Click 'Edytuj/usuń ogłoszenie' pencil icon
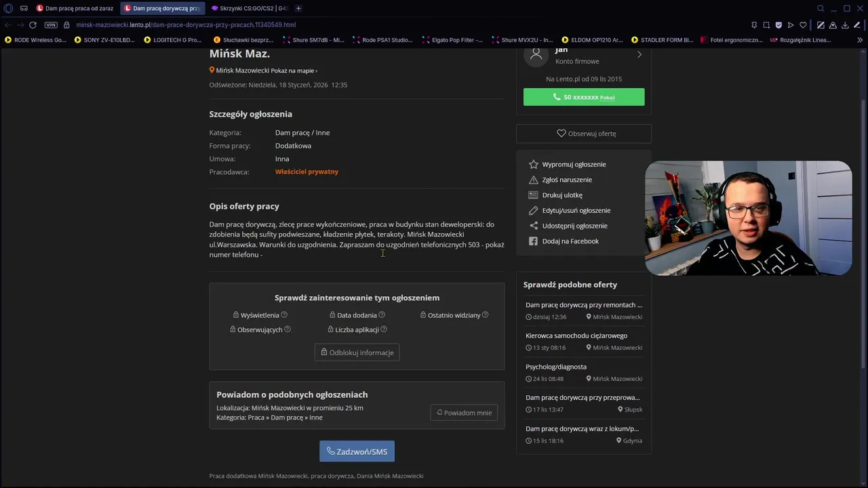The image size is (868, 488). (x=534, y=210)
